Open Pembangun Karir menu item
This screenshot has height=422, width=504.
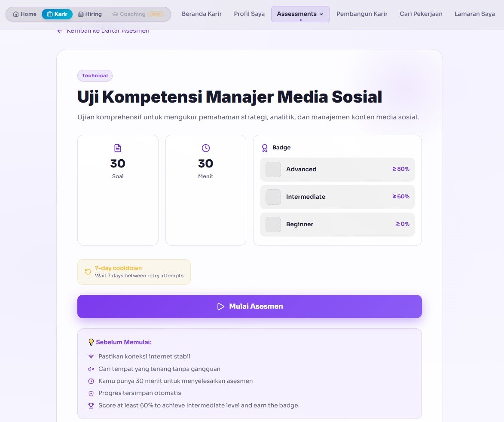pyautogui.click(x=362, y=14)
